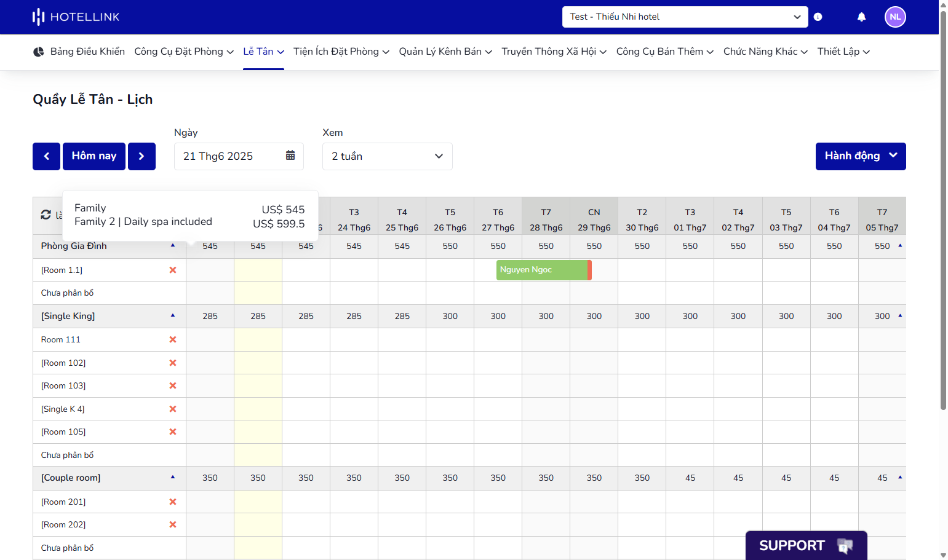The width and height of the screenshot is (948, 560).
Task: Click the red X for [Room 105]
Action: click(173, 432)
